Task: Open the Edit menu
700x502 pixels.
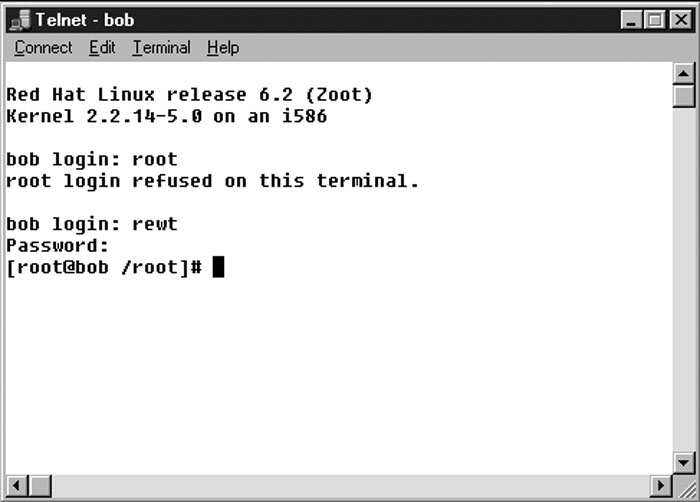Action: pyautogui.click(x=102, y=47)
